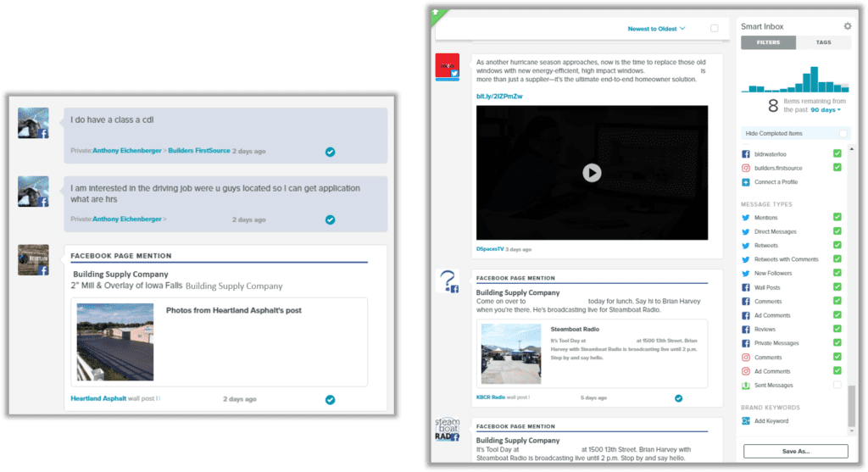
Task: Mark the 'interested in the driving job' message complete
Action: click(x=330, y=219)
